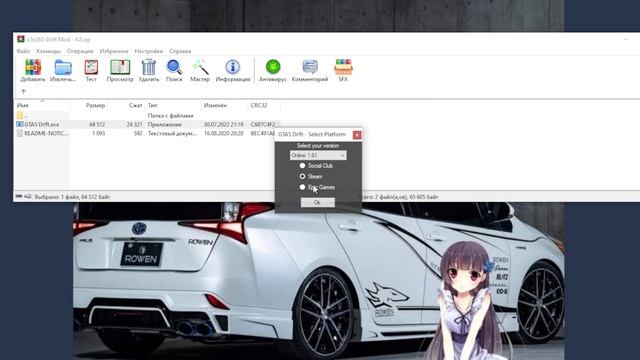
Task: Show archive Информация icon
Action: (233, 67)
